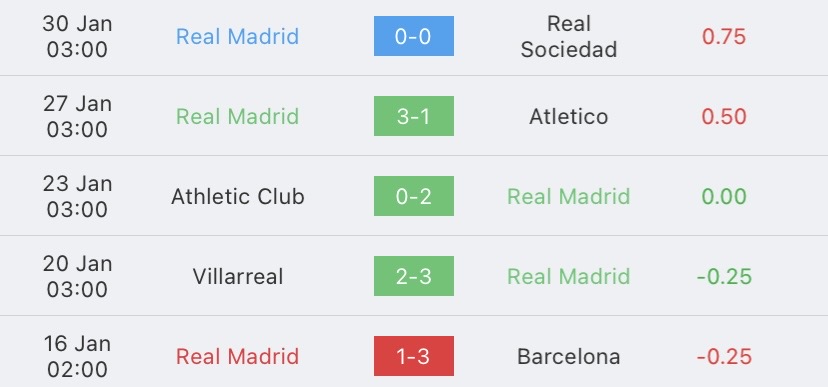Select the Atletico team name
828x387 pixels.
[x=569, y=116]
